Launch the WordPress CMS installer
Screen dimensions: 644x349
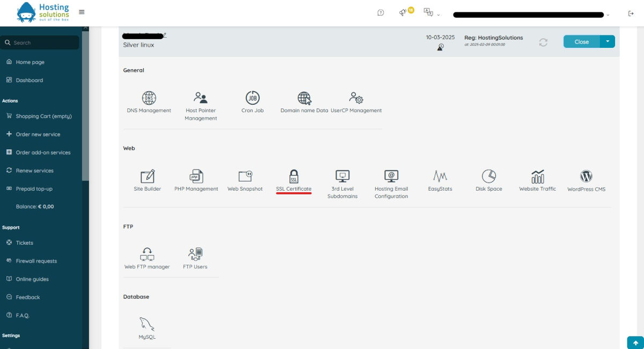tap(586, 177)
